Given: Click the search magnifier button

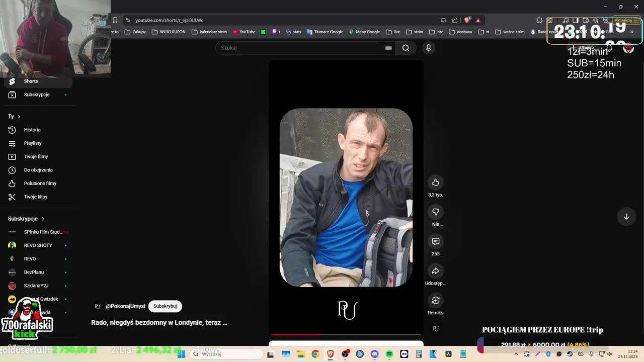Looking at the screenshot, I should point(406,48).
